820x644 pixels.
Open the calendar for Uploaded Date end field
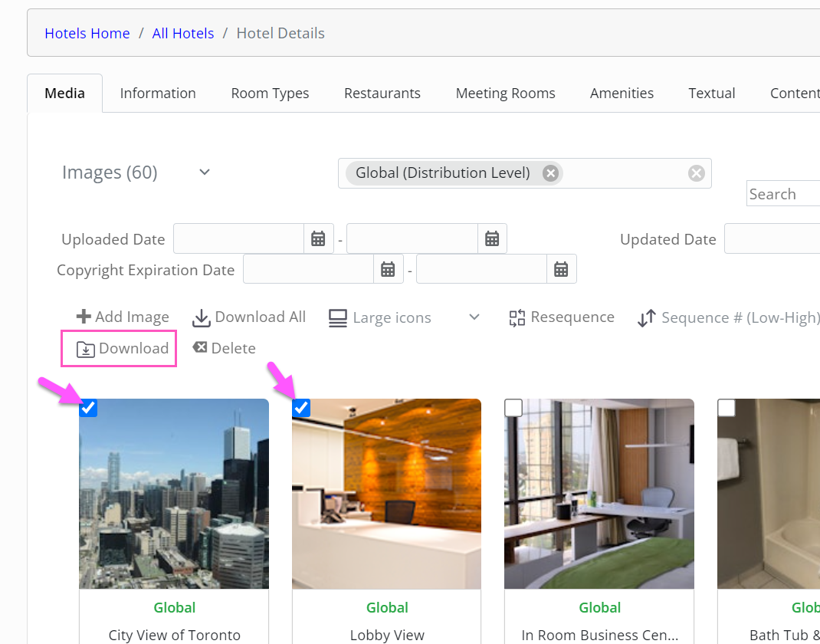click(491, 238)
